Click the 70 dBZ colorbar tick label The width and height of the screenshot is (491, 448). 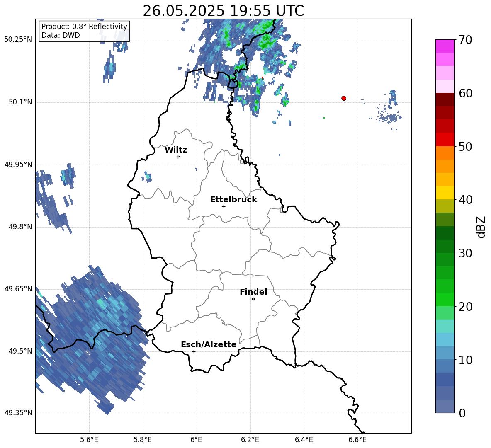coord(465,40)
